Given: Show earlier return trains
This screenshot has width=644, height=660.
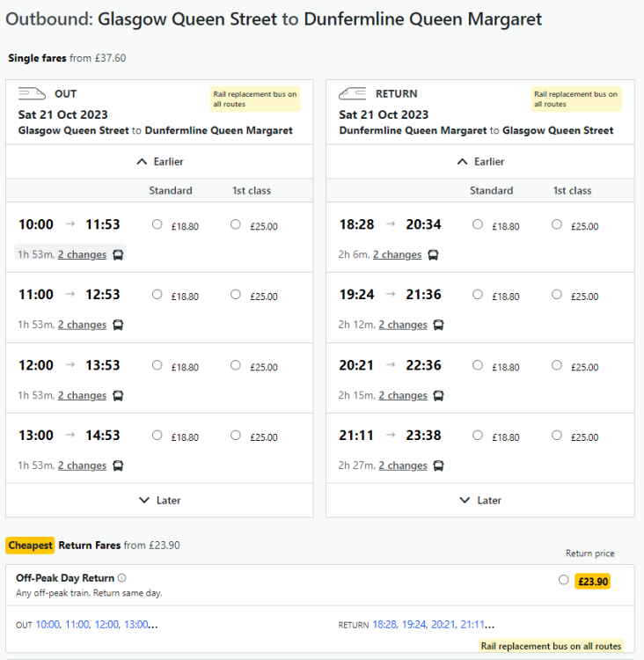Looking at the screenshot, I should (480, 162).
